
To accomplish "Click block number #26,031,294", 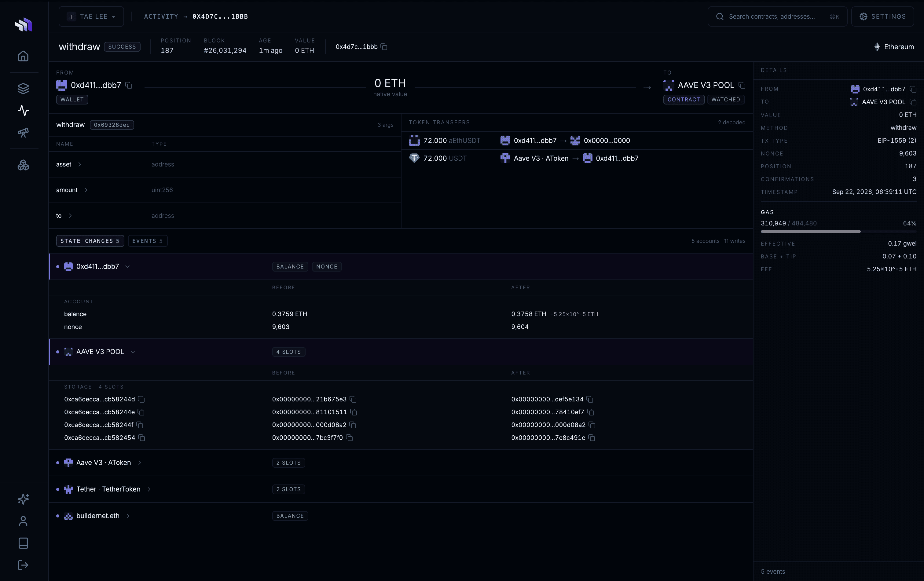I will click(x=225, y=50).
